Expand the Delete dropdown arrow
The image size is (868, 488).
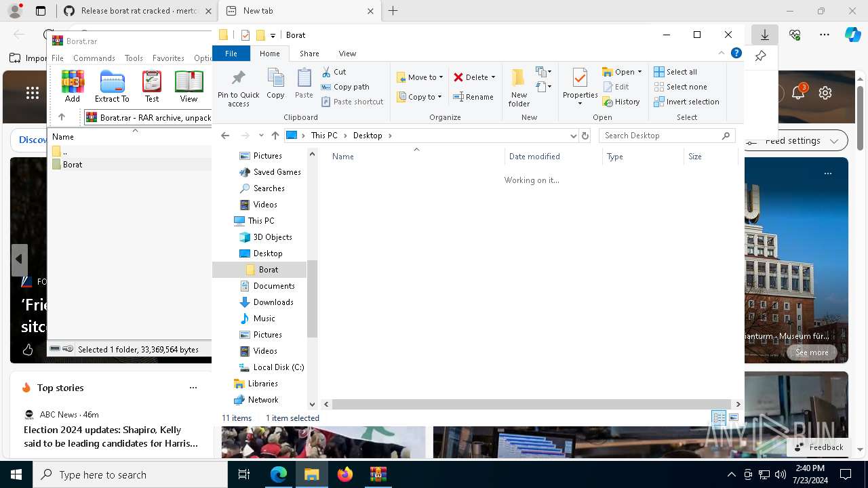pos(493,77)
